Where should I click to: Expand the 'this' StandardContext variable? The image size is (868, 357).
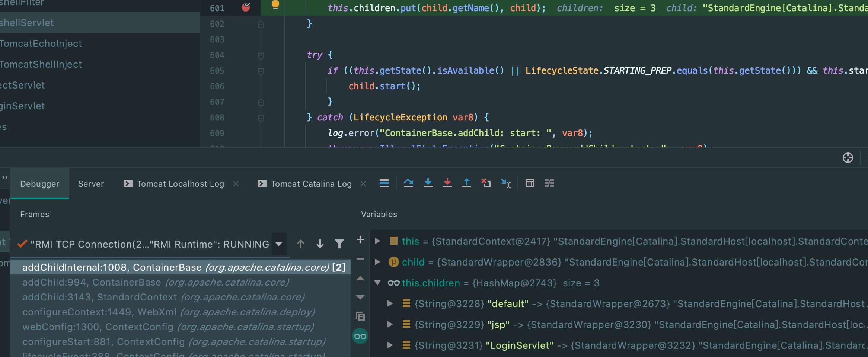click(x=377, y=241)
